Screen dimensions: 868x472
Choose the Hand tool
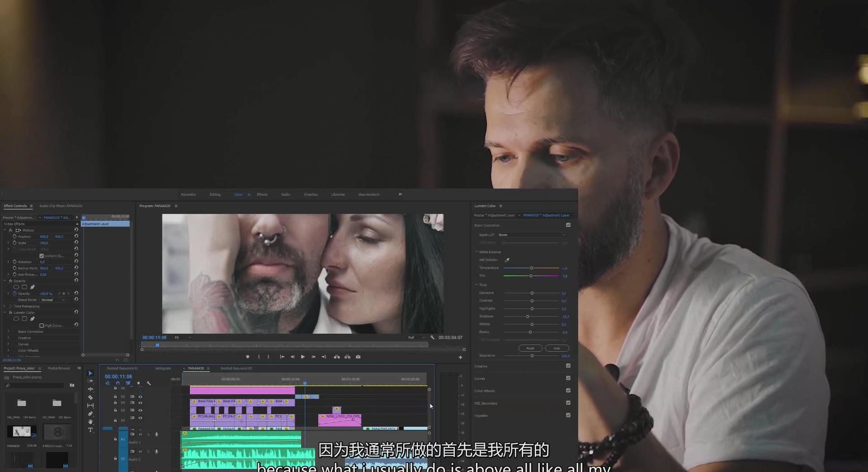click(90, 422)
